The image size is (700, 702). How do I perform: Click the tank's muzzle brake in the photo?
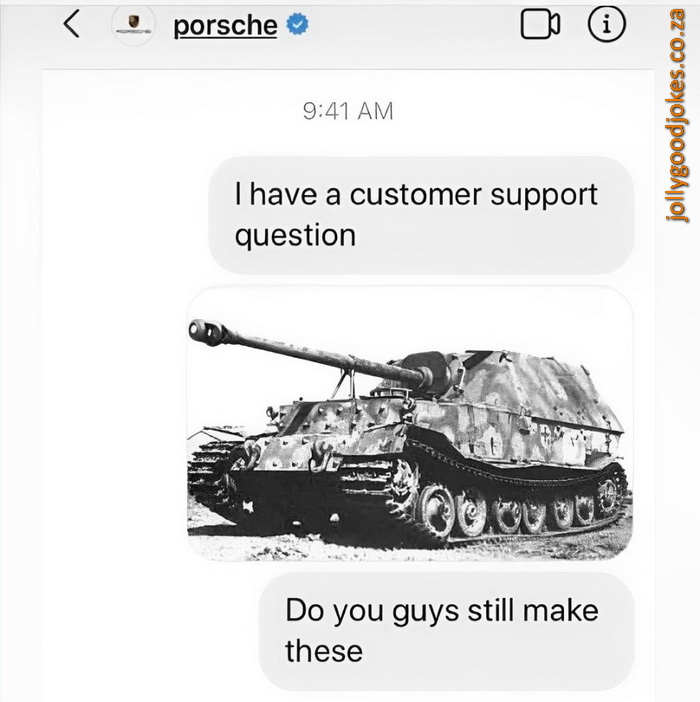[x=206, y=332]
